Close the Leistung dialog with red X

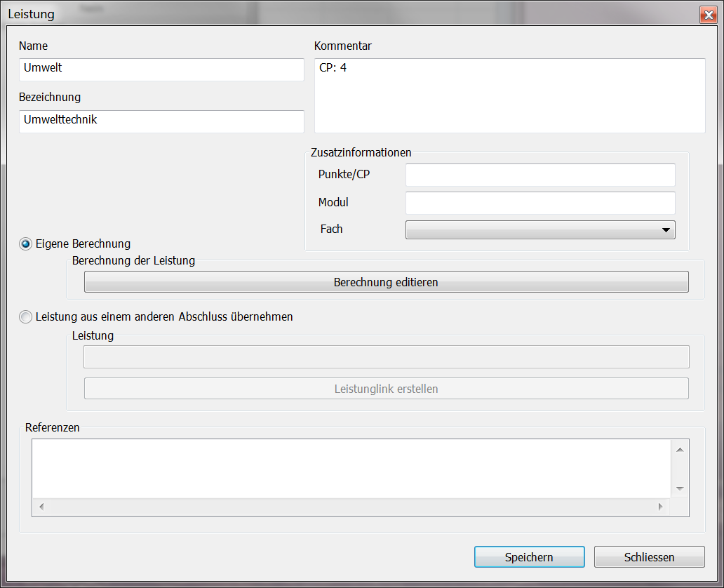706,15
